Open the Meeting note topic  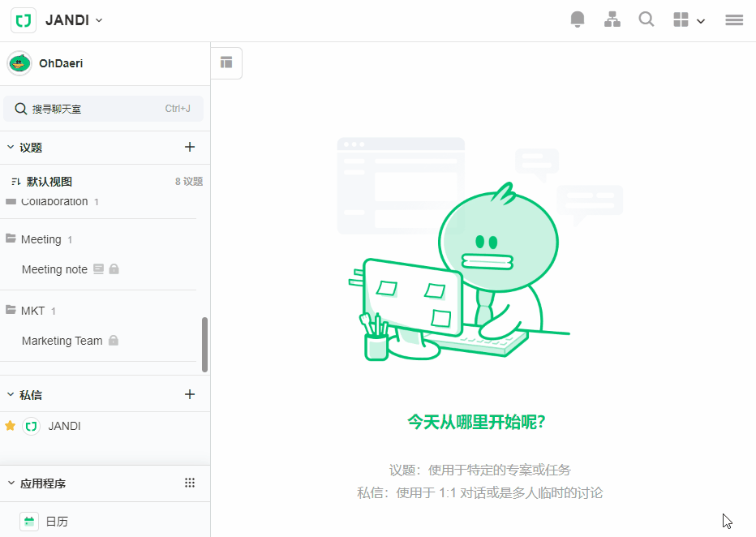[54, 269]
